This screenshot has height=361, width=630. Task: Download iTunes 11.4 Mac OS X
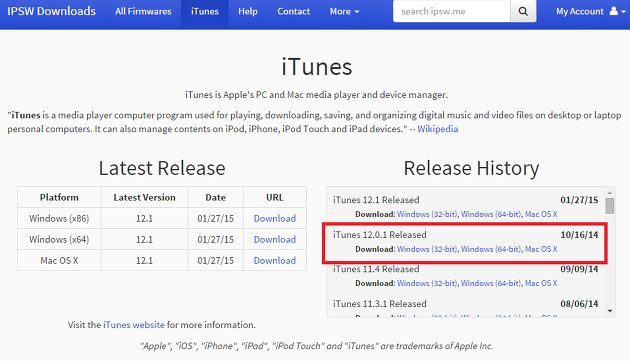point(541,283)
